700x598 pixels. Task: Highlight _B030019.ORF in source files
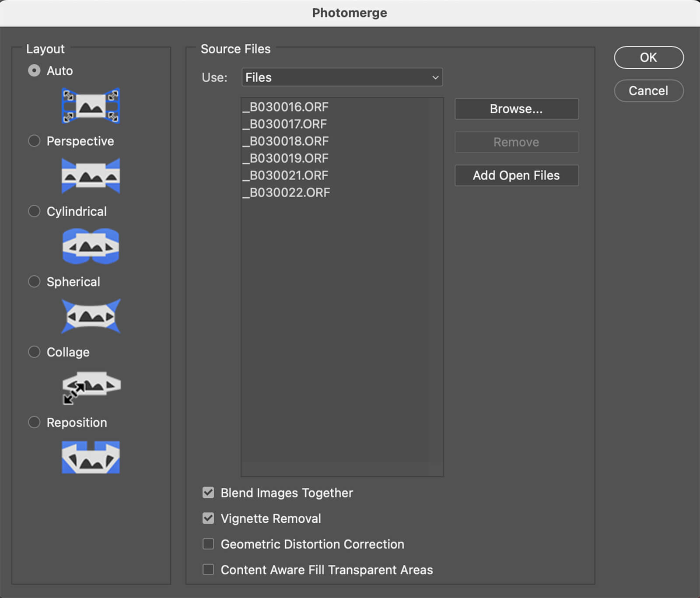(286, 158)
